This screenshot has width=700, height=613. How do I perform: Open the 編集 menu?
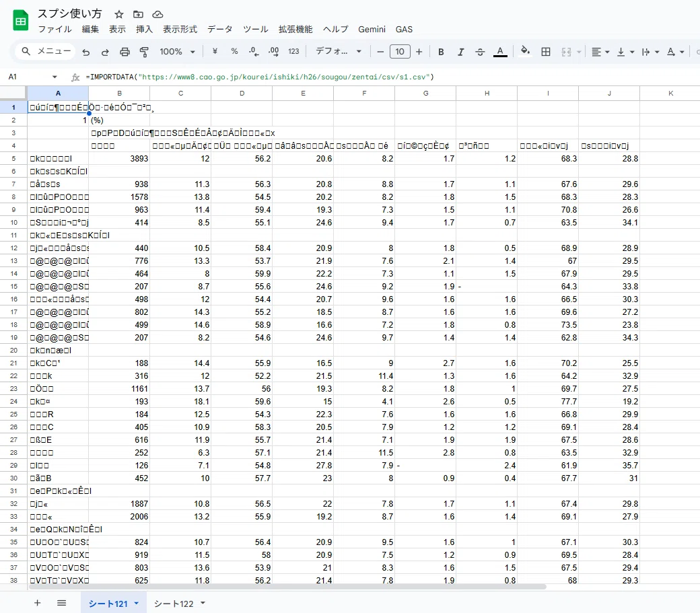tap(90, 30)
